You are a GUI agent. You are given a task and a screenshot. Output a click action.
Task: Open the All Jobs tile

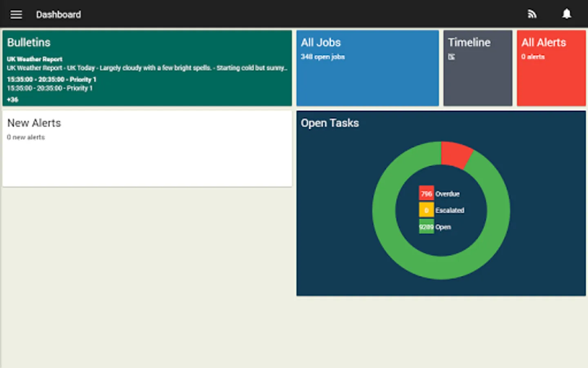coord(367,68)
